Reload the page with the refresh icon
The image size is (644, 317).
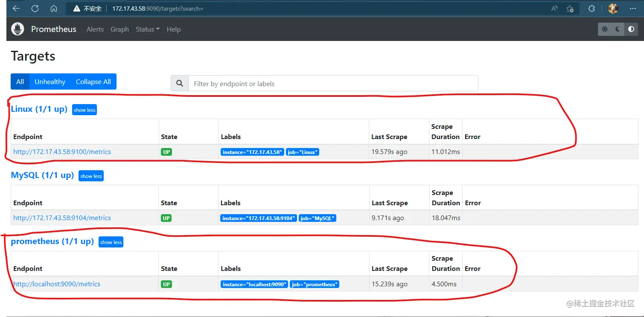tap(35, 9)
